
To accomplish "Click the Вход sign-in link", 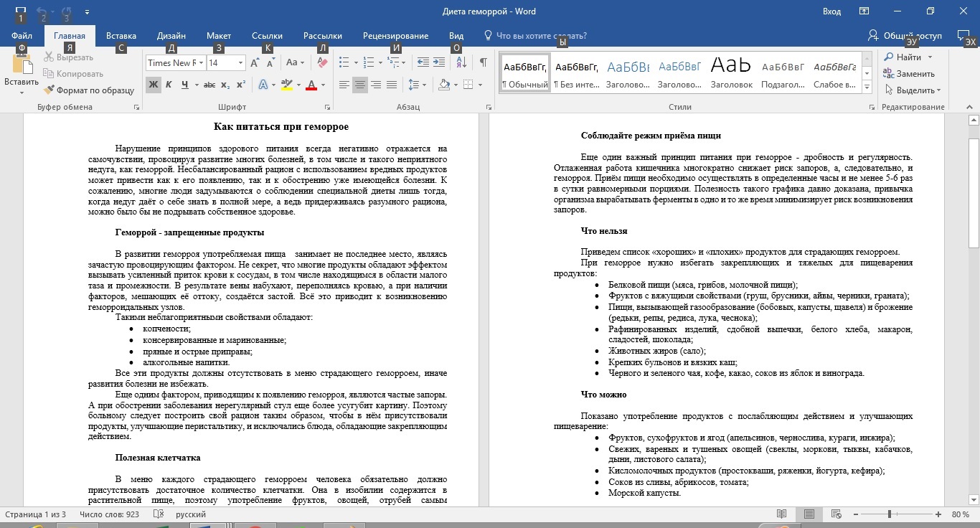I will click(831, 11).
